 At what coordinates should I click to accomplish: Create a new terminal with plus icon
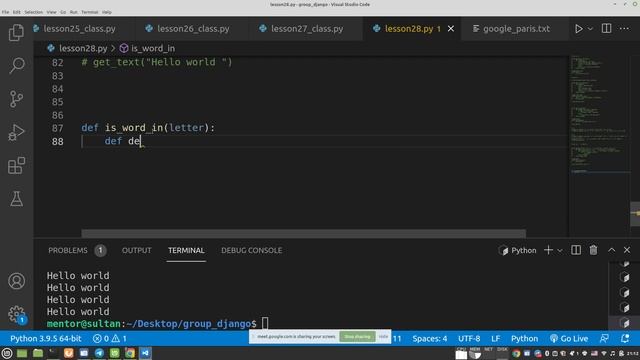(548, 250)
